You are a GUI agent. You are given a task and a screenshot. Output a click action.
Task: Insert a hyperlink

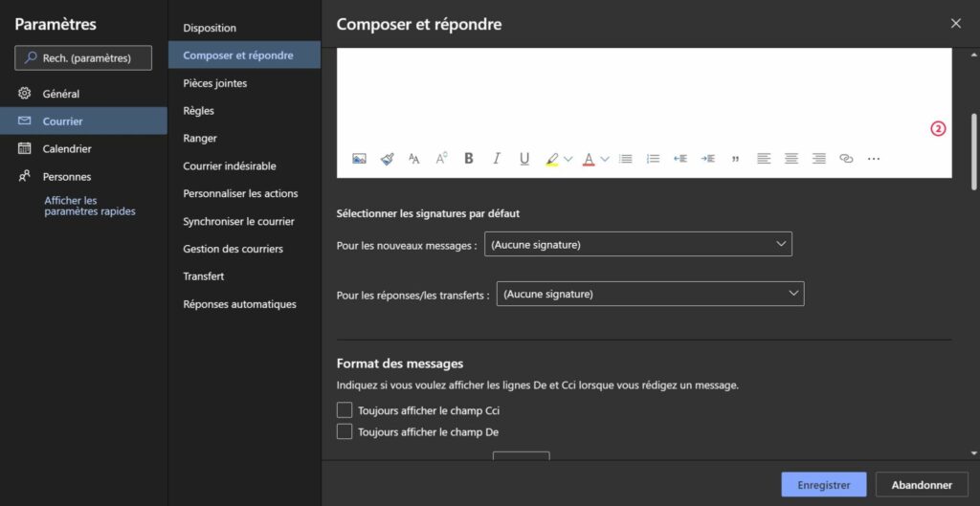click(x=846, y=159)
